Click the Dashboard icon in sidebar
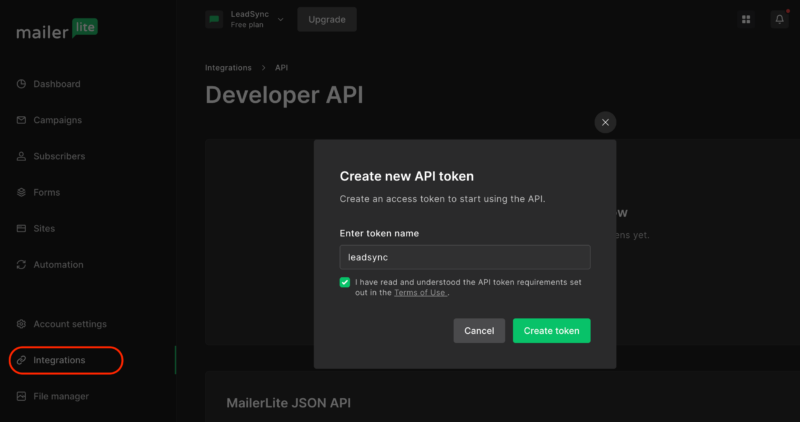800x422 pixels. coord(22,84)
